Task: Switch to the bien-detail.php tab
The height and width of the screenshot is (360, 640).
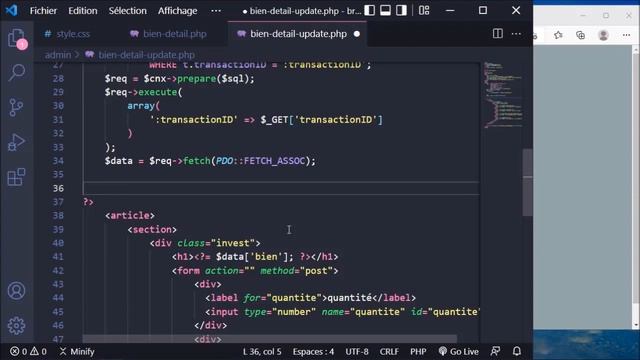Action: 174,34
